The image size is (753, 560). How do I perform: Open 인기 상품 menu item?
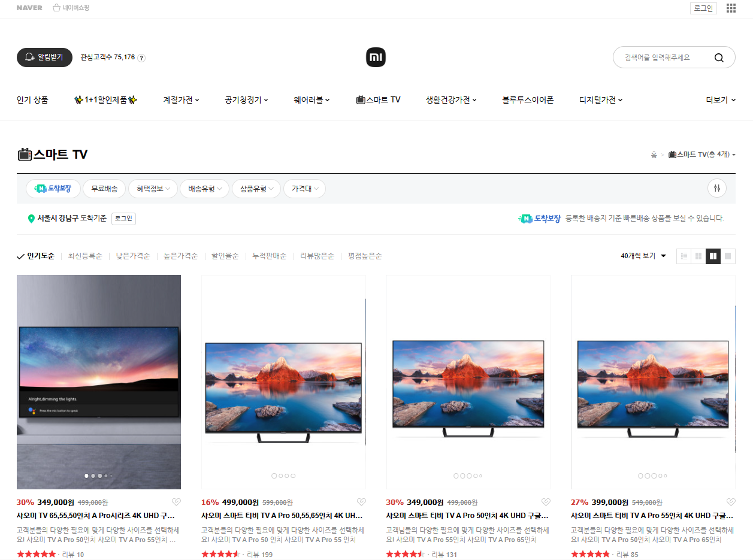[32, 100]
